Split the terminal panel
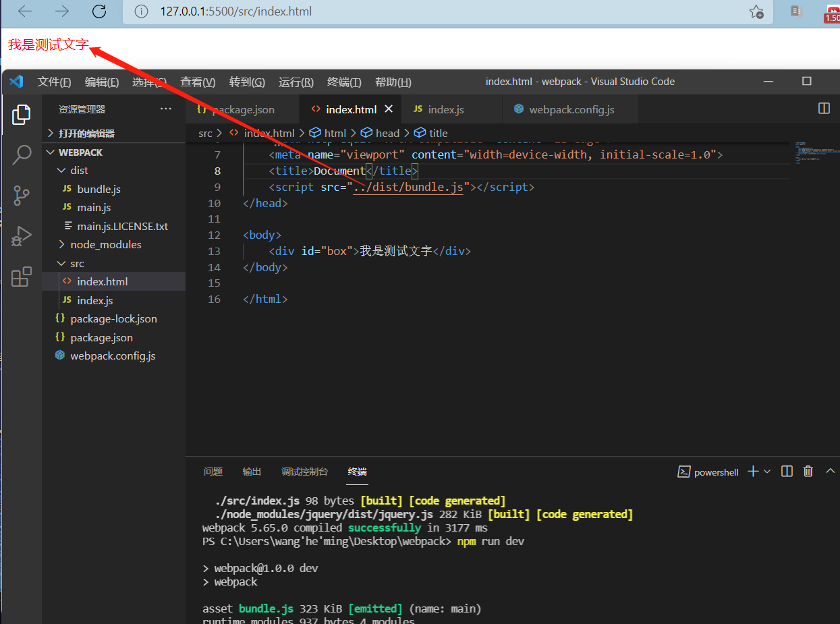Viewport: 840px width, 624px height. (x=787, y=472)
